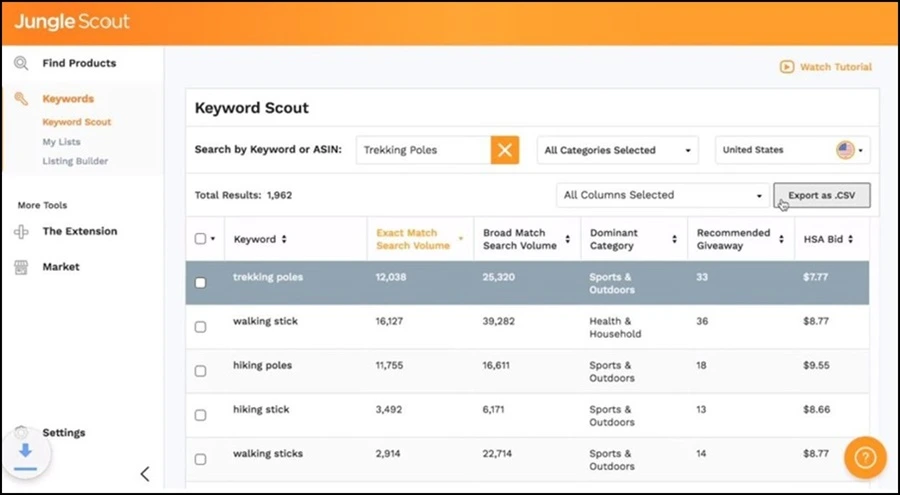Open Find Products in sidebar
The height and width of the screenshot is (495, 900).
point(79,63)
